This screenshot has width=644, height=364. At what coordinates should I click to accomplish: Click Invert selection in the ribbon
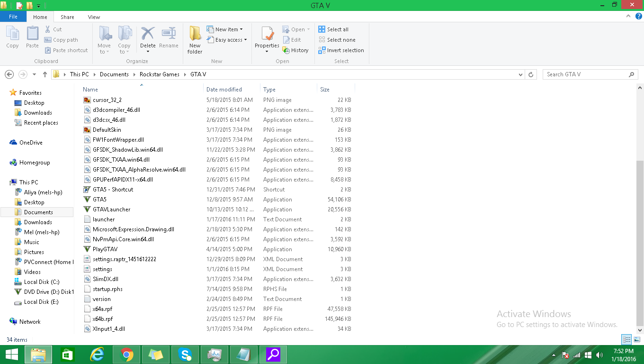coord(341,50)
